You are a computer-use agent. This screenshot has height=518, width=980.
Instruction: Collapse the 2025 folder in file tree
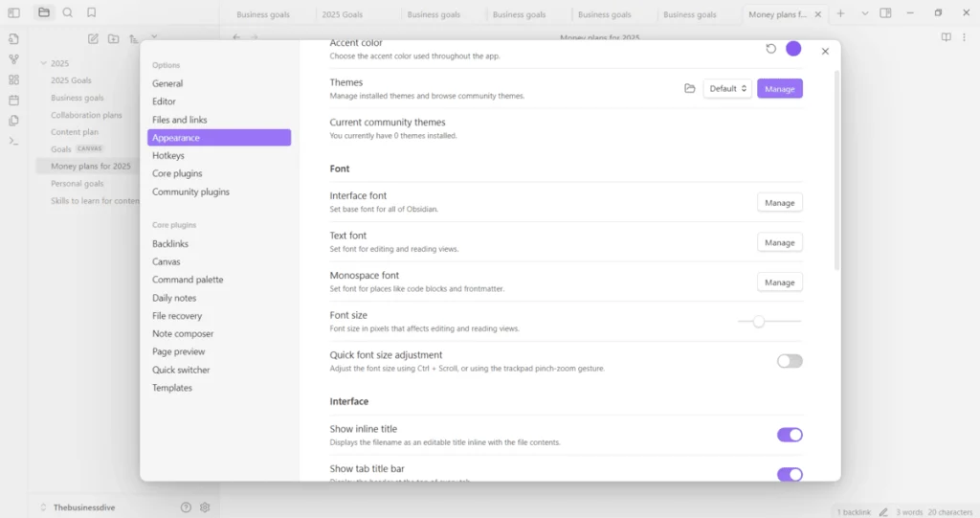click(x=43, y=63)
